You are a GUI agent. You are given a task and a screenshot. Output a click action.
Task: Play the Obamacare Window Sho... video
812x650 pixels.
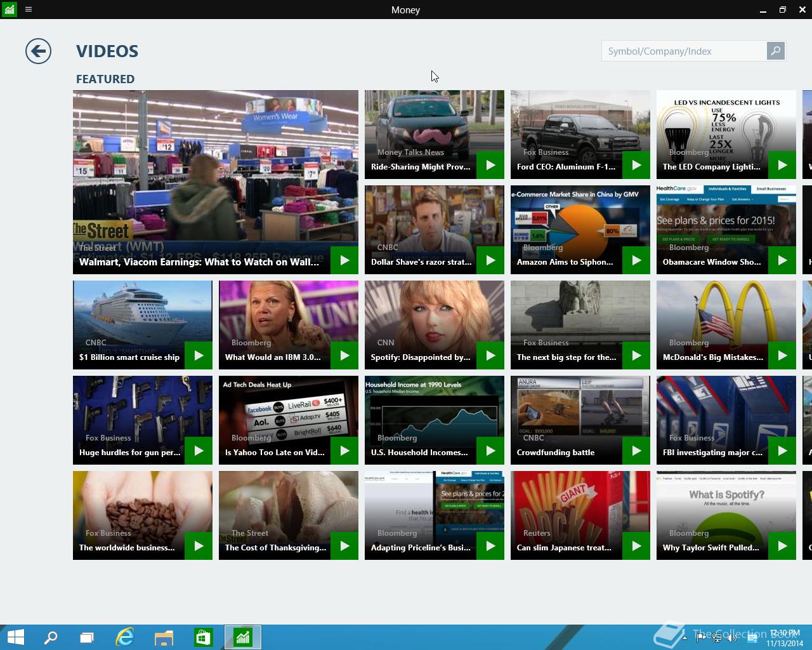pos(782,260)
